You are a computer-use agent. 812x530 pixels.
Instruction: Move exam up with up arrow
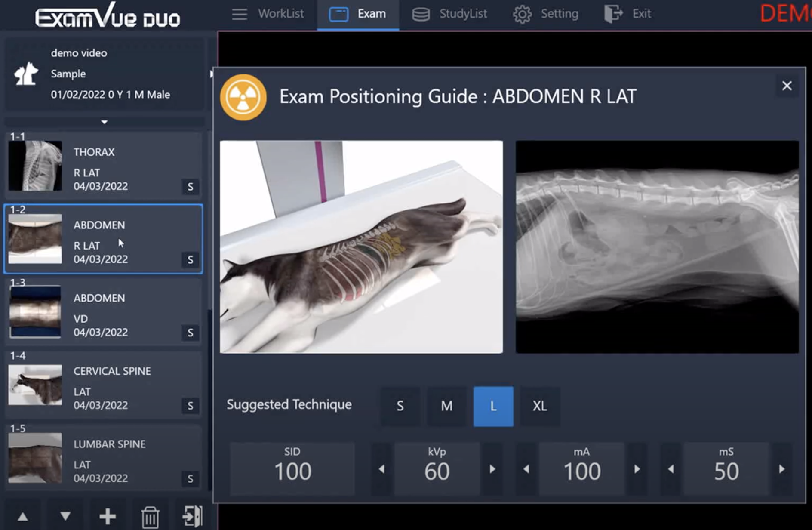[x=23, y=516]
